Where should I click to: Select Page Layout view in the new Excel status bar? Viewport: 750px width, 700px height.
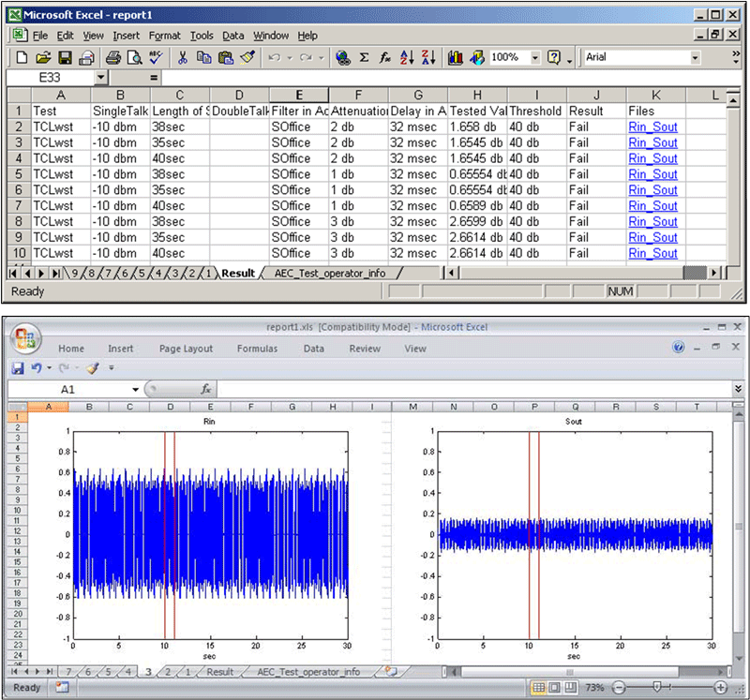pyautogui.click(x=554, y=688)
